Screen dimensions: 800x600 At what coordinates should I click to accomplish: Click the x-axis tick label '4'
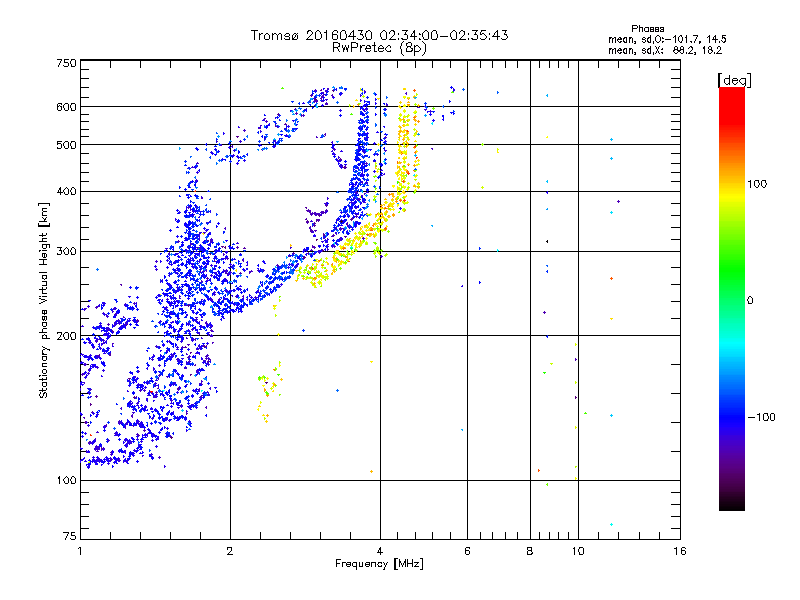tap(380, 551)
